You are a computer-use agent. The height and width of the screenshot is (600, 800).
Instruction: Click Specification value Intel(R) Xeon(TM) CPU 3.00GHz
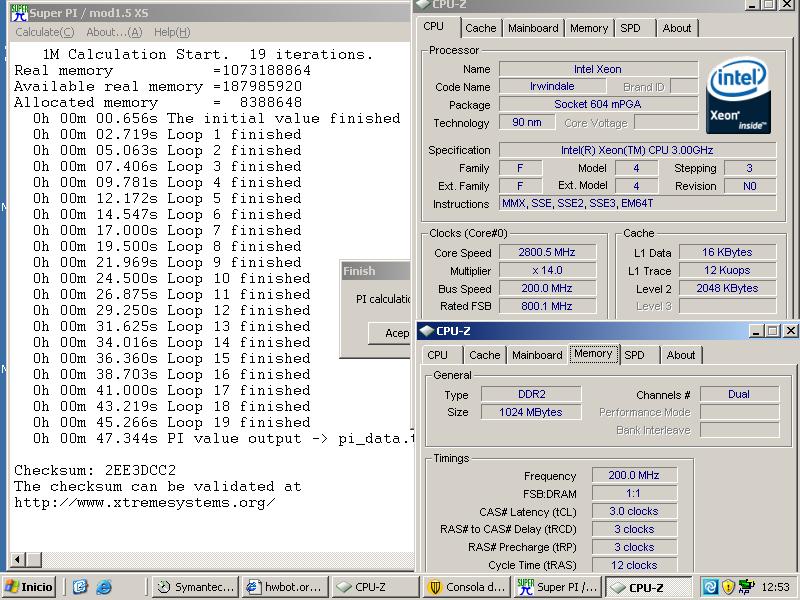pyautogui.click(x=637, y=150)
